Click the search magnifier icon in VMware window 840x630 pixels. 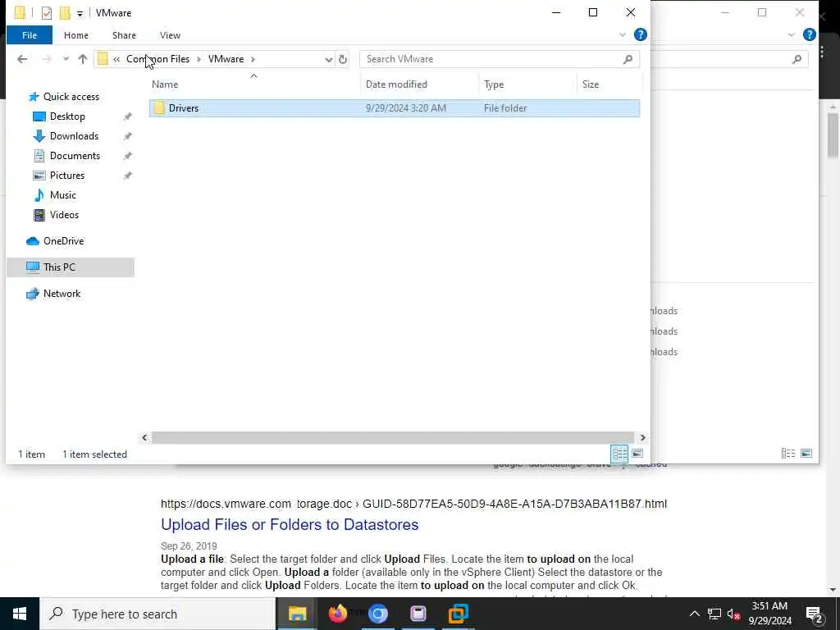tap(628, 59)
